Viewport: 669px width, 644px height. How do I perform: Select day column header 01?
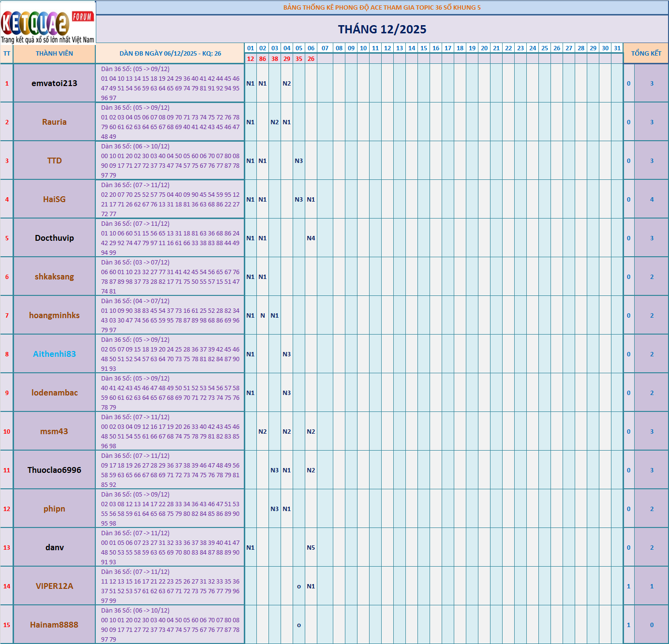[x=250, y=48]
